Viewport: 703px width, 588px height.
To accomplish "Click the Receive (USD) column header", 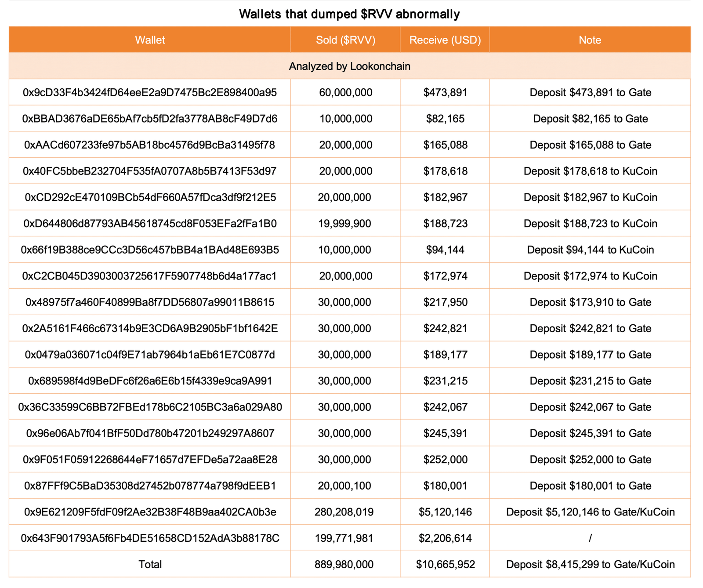I will click(445, 40).
